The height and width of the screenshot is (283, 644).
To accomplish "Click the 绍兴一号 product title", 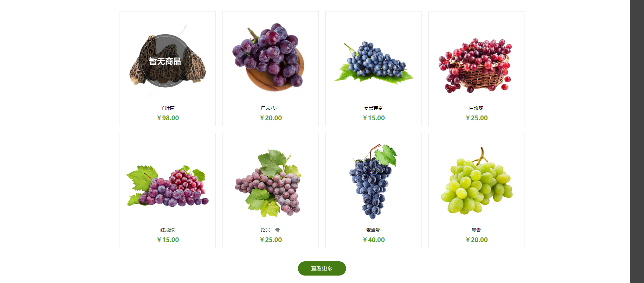I will pos(271,230).
